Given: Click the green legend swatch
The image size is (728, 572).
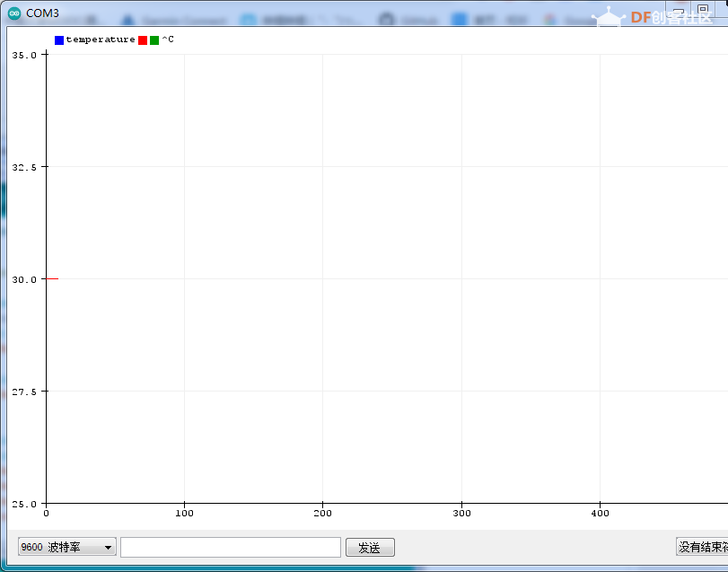Looking at the screenshot, I should [x=154, y=40].
